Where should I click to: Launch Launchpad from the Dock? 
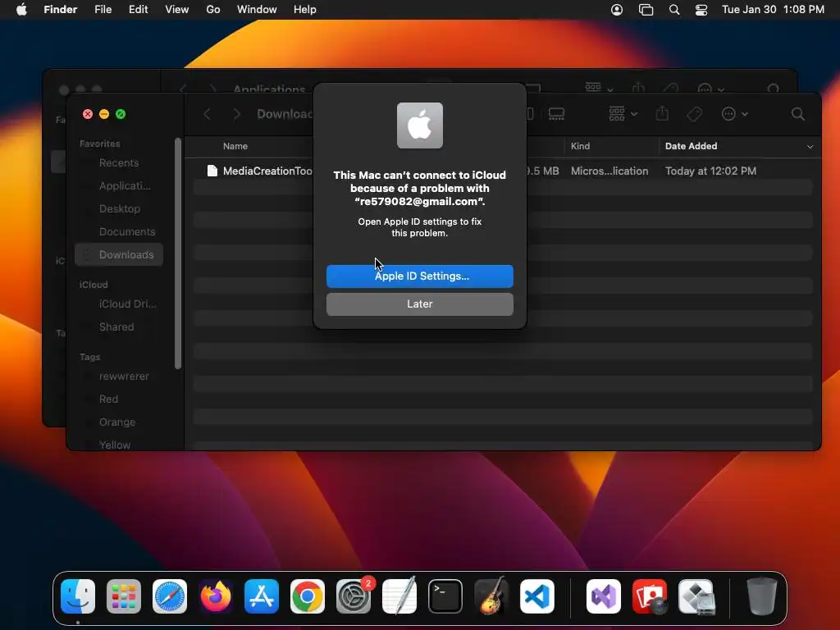tap(124, 596)
